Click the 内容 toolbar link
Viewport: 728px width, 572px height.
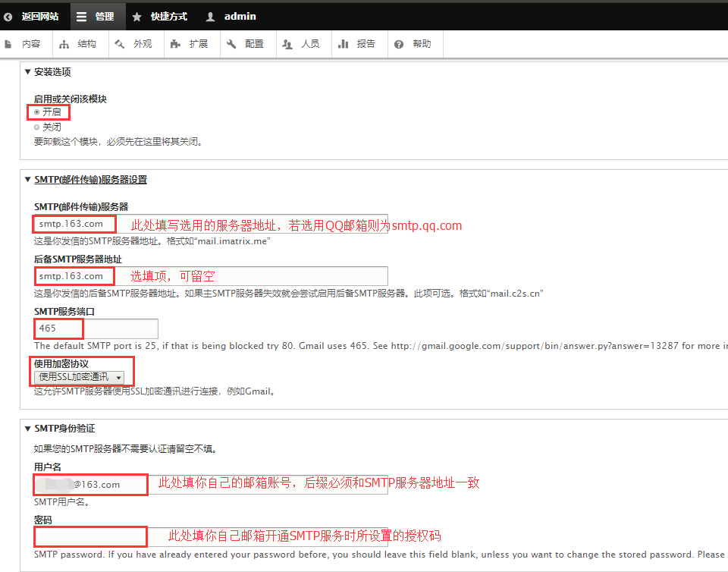(x=24, y=44)
